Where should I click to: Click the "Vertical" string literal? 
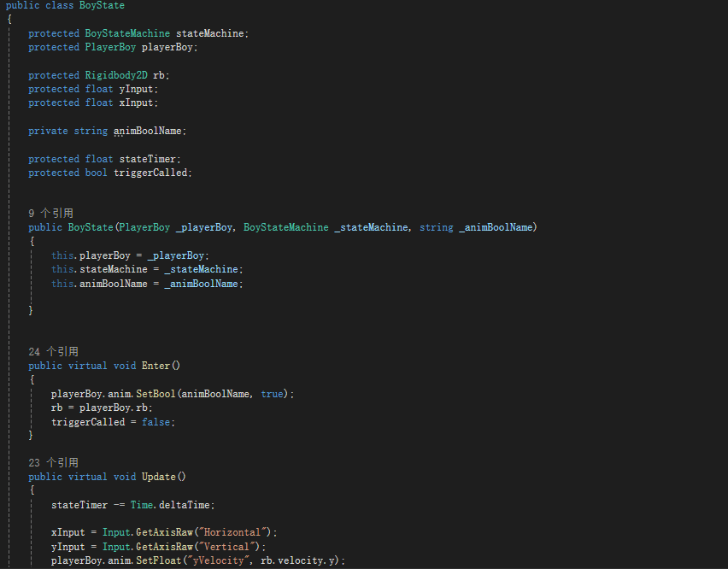pyautogui.click(x=227, y=547)
